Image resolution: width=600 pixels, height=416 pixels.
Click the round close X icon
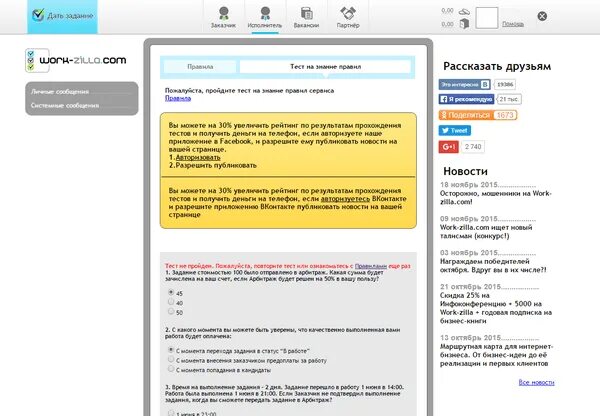click(x=542, y=16)
